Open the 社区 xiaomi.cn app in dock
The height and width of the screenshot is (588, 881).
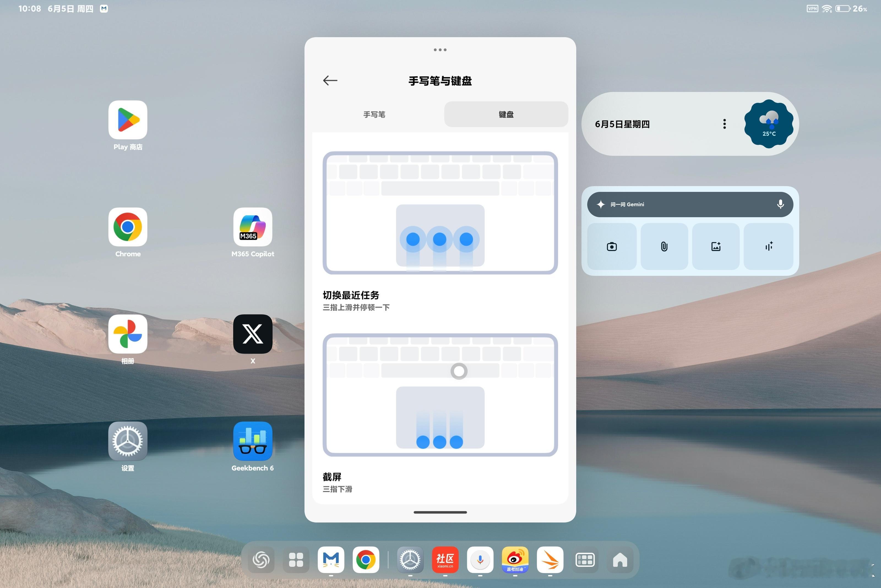coord(445,560)
